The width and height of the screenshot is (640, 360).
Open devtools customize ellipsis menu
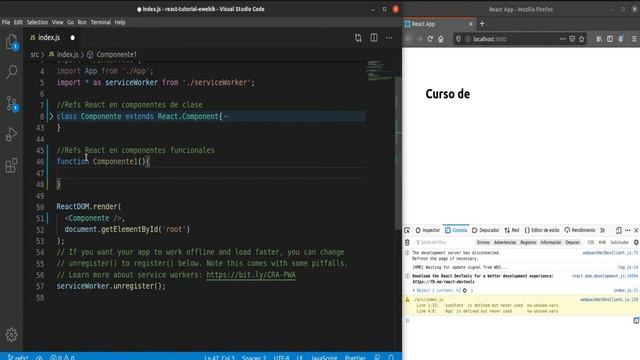[628, 230]
